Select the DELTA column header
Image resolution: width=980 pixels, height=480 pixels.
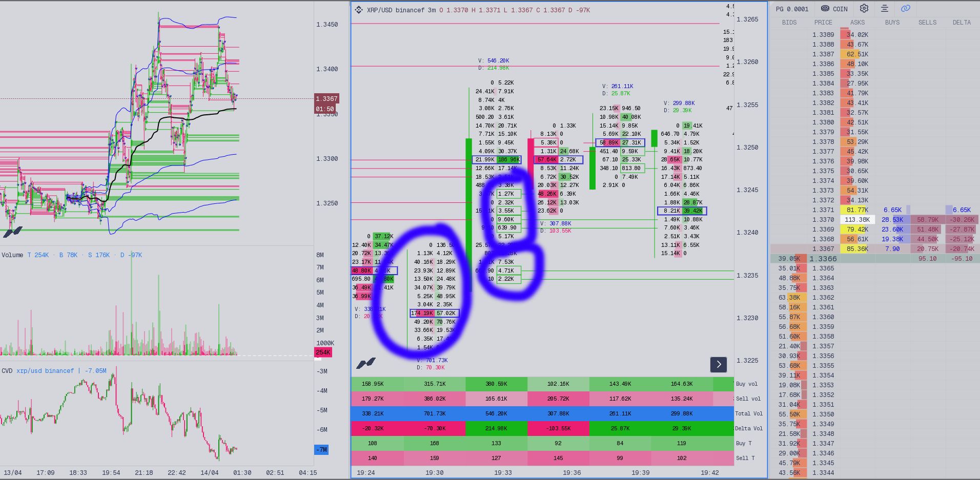pos(962,23)
